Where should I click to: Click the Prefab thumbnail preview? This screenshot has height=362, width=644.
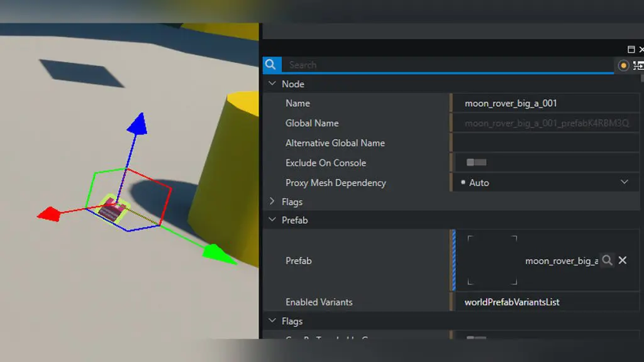(x=492, y=260)
